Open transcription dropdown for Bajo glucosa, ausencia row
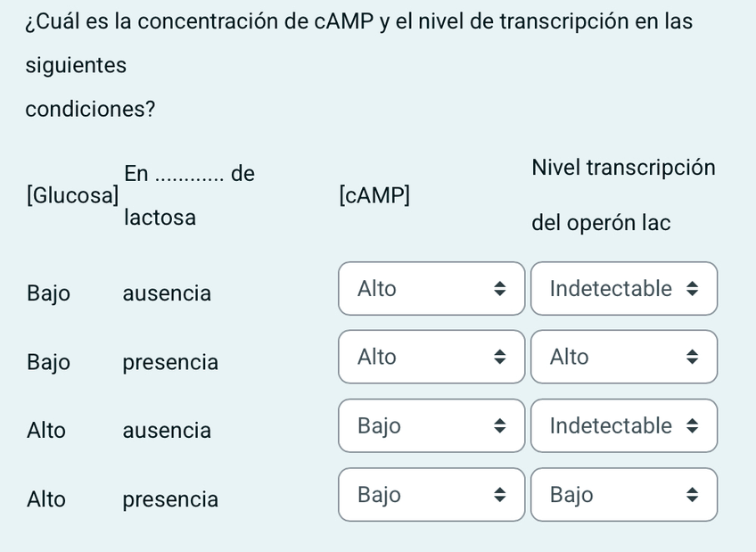756x552 pixels. coord(623,289)
